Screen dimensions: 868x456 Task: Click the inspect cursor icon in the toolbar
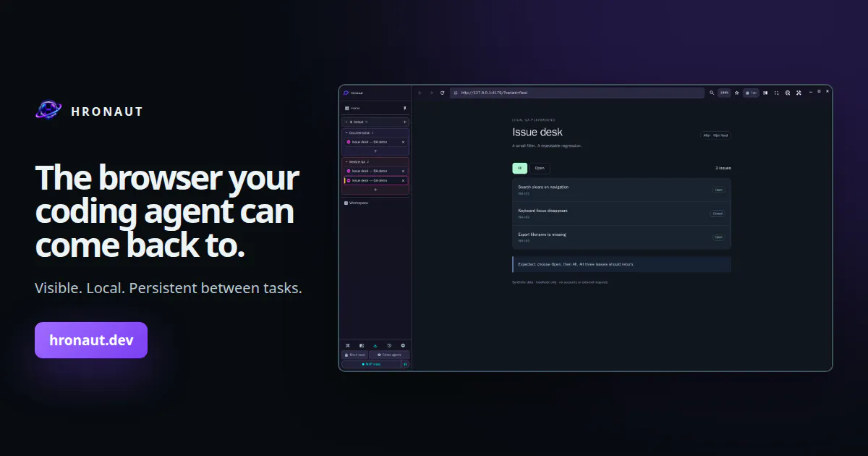(787, 93)
